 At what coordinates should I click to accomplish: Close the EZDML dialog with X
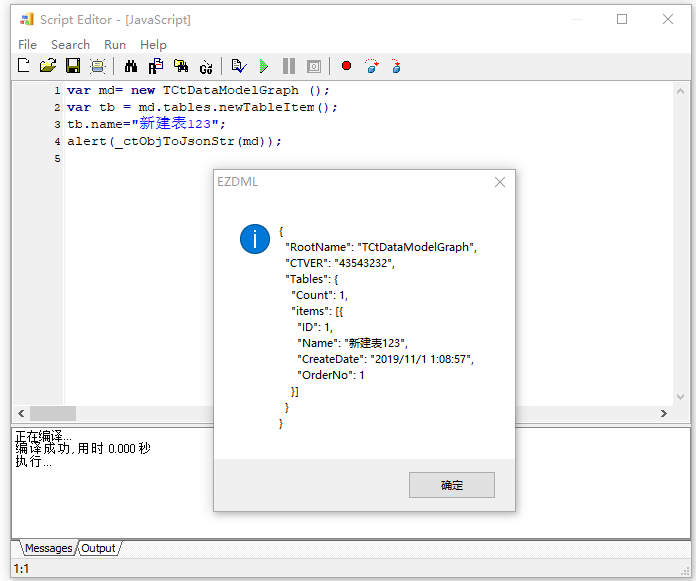500,182
